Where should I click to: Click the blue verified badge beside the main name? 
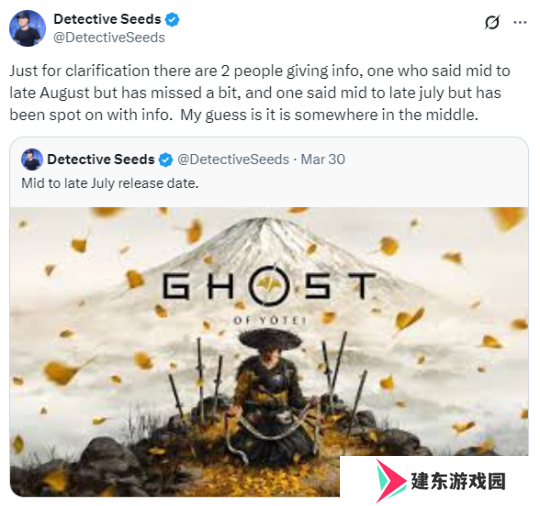point(172,19)
